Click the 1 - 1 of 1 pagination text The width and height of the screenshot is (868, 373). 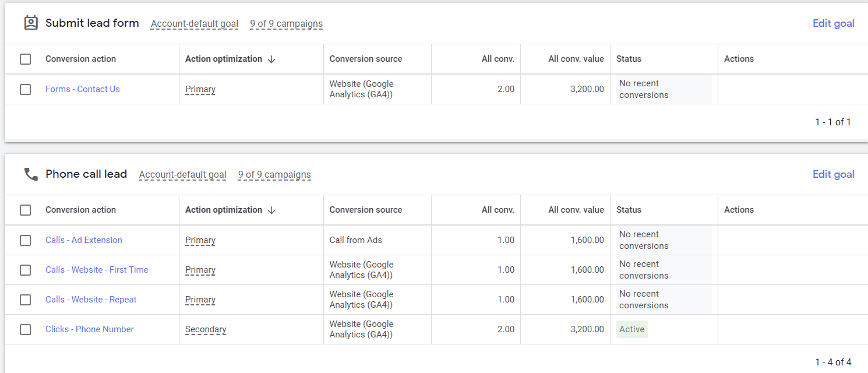pyautogui.click(x=833, y=122)
